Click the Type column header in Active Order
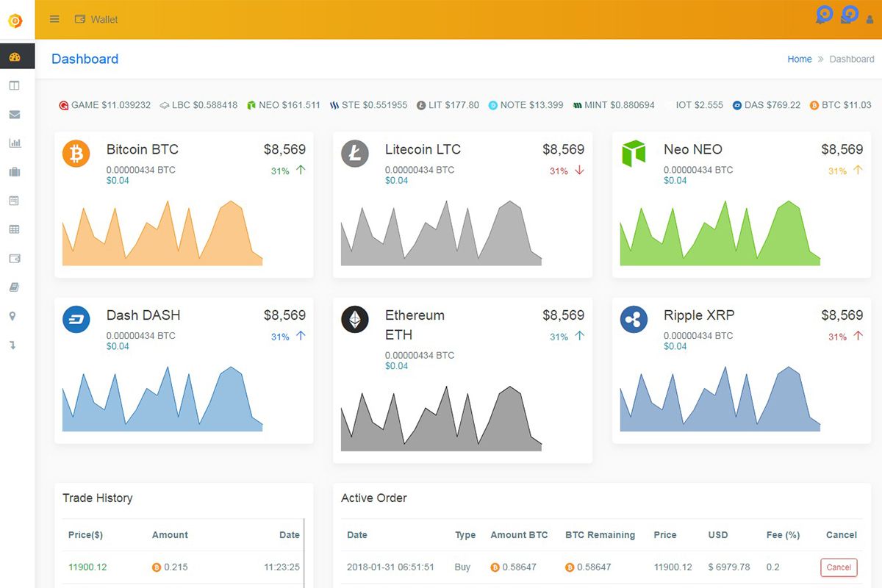This screenshot has width=882, height=588. [465, 535]
